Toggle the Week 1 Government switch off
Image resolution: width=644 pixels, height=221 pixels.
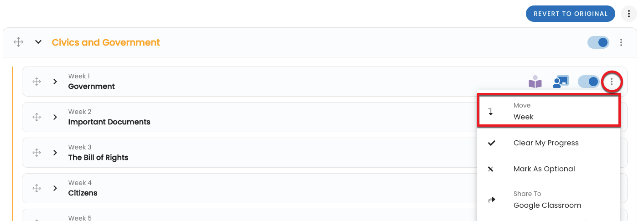589,82
